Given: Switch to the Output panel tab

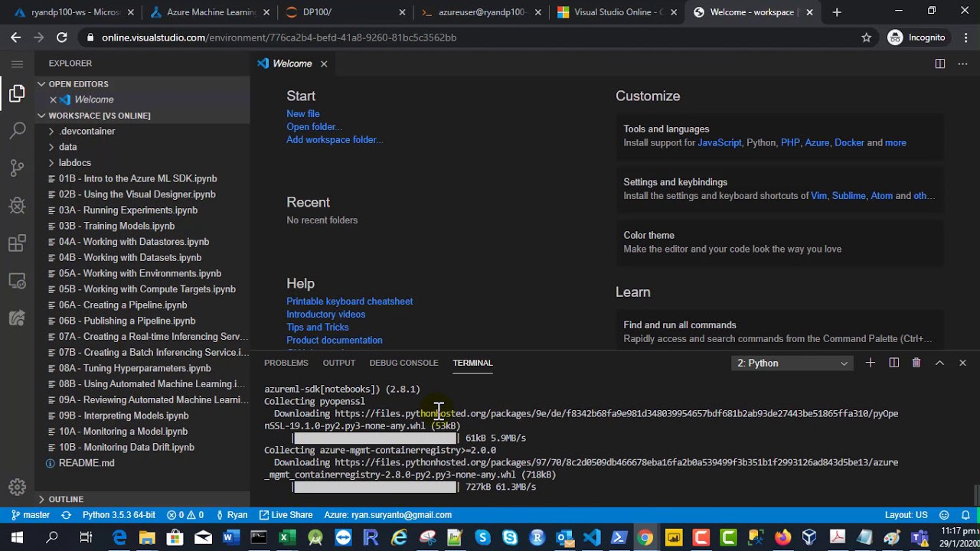Looking at the screenshot, I should 338,363.
